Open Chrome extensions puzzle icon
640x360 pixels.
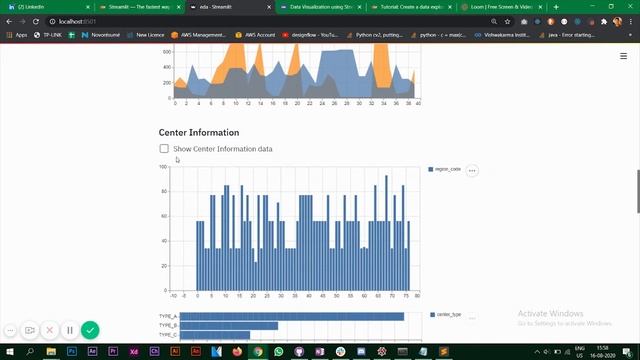604,22
